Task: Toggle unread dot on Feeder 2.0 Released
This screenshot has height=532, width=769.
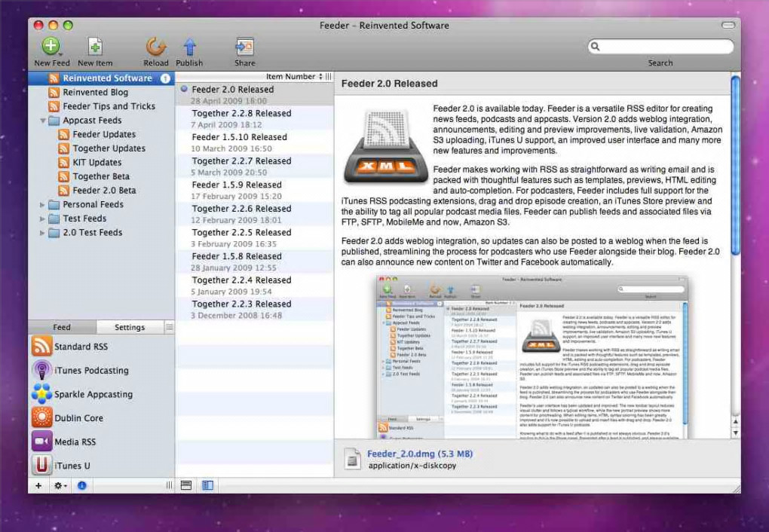Action: 184,89
